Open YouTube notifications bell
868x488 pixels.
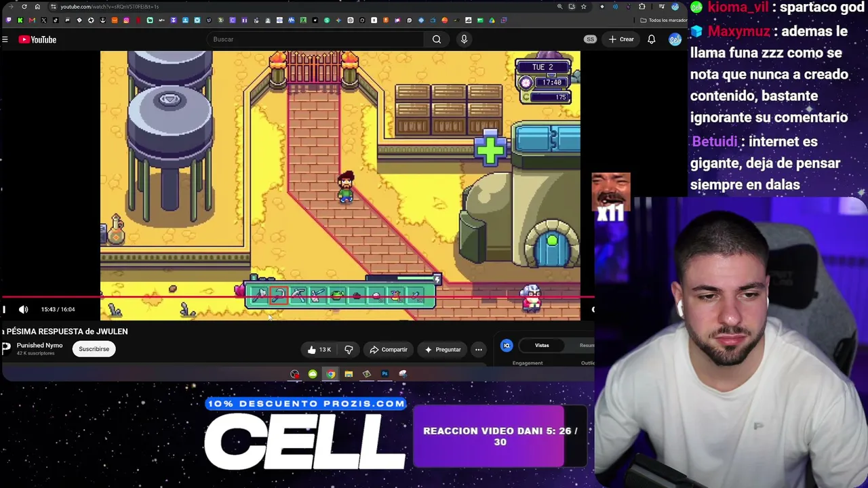pos(651,39)
